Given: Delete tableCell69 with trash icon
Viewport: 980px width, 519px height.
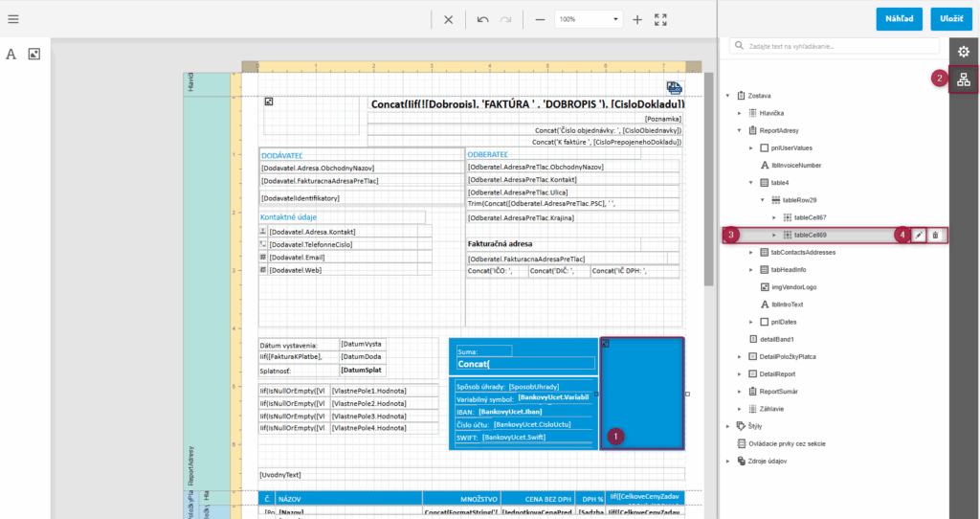Looking at the screenshot, I should (936, 235).
